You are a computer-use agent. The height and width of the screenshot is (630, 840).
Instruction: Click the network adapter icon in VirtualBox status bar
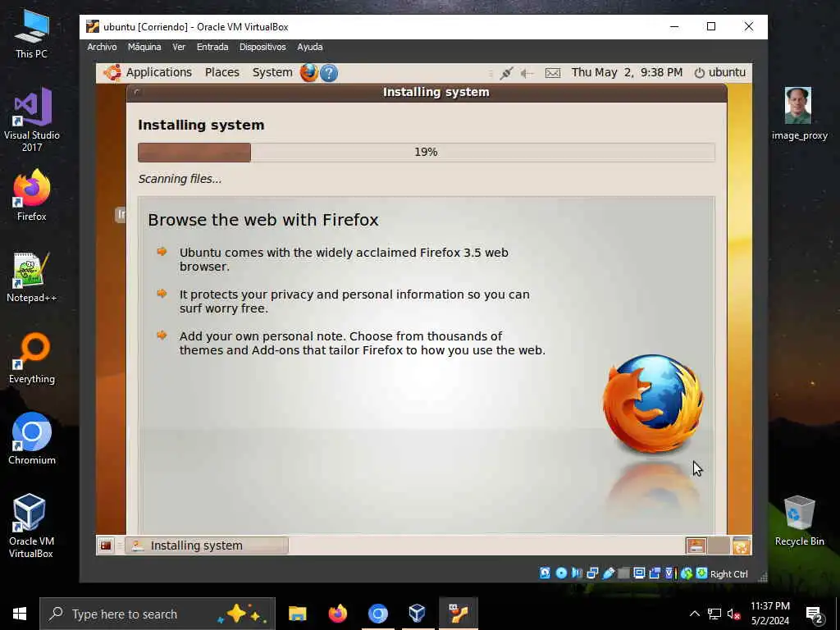pyautogui.click(x=592, y=573)
